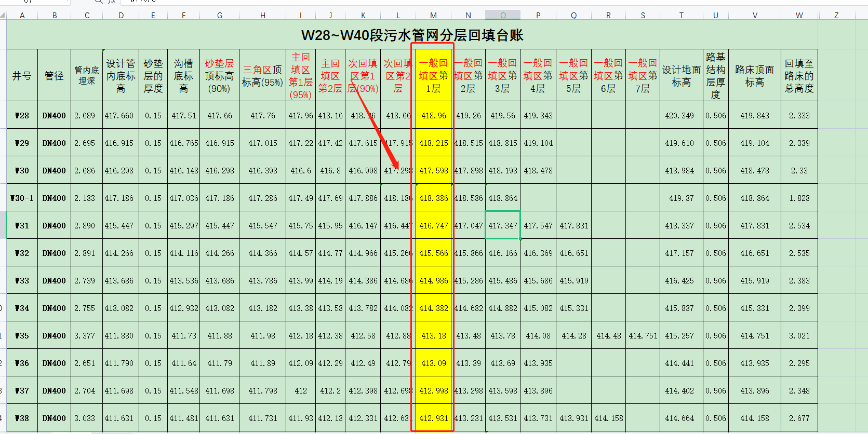This screenshot has height=434, width=868.
Task: Click the cell with value 414.48
Action: pyautogui.click(x=608, y=335)
